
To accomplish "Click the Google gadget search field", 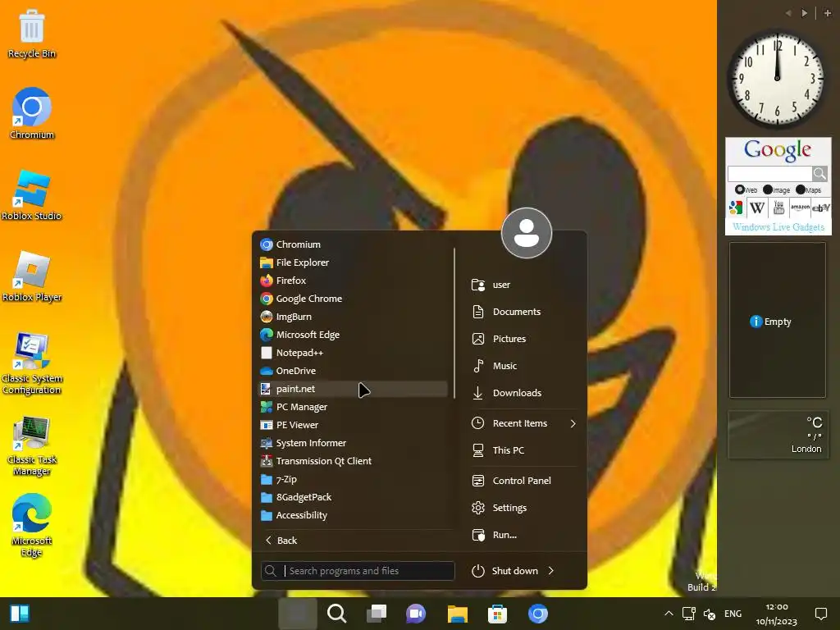I will tap(769, 174).
